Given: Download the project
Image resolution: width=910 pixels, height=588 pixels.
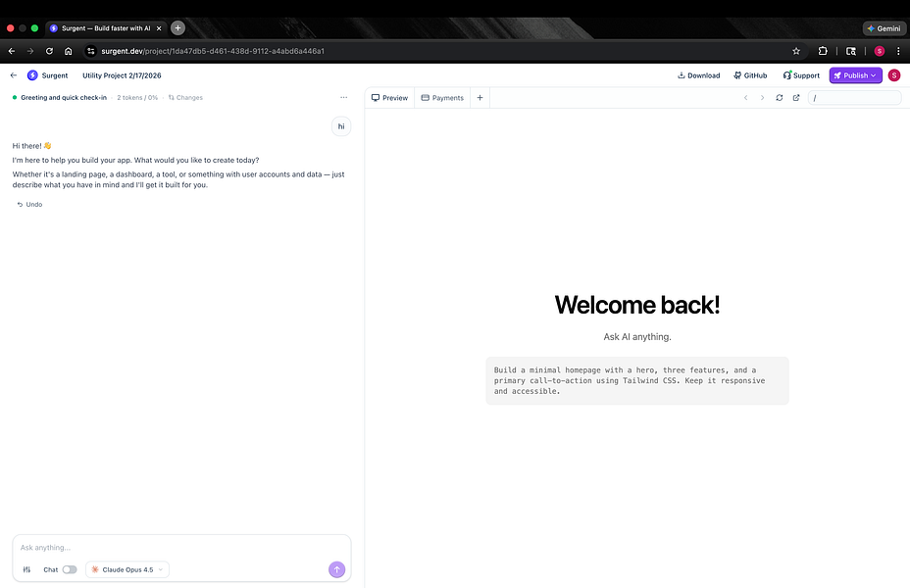Looking at the screenshot, I should coord(699,75).
